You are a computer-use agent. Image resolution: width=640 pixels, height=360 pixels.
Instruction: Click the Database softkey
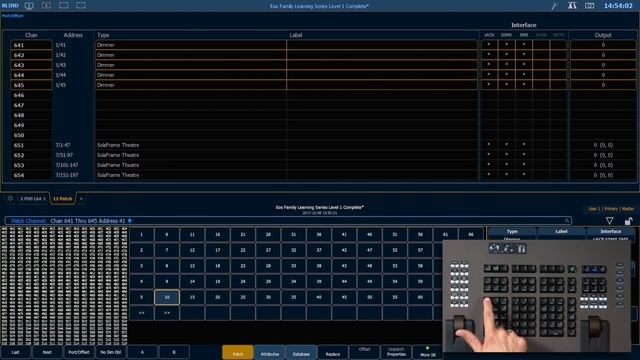coord(301,353)
